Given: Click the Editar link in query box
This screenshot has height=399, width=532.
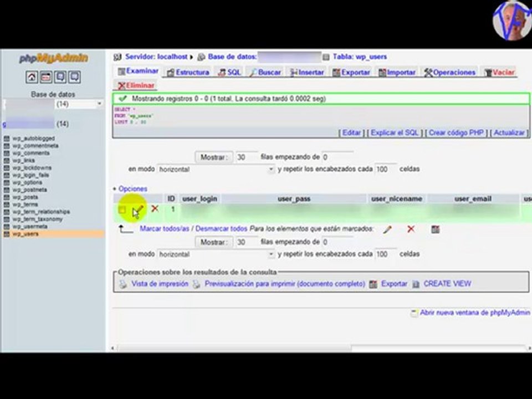Looking at the screenshot, I should pyautogui.click(x=351, y=132).
